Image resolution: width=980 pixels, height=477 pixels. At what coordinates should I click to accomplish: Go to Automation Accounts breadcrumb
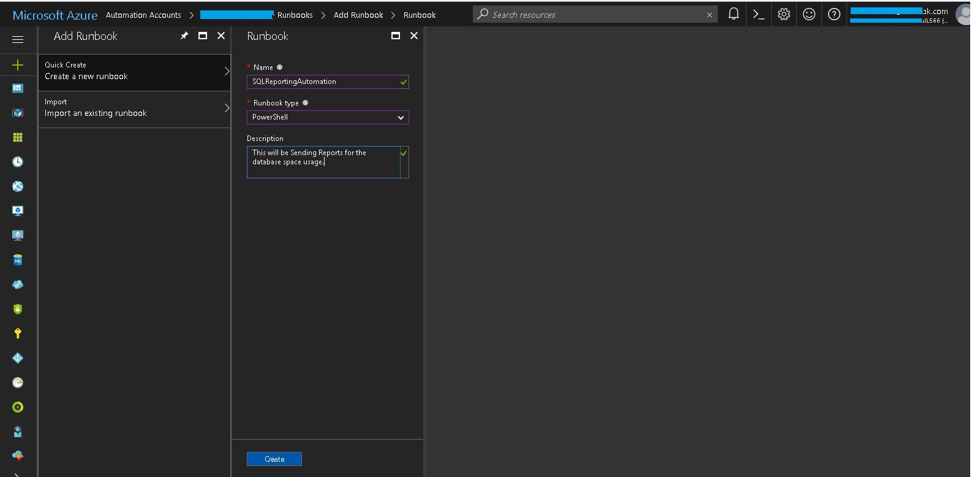pos(143,15)
